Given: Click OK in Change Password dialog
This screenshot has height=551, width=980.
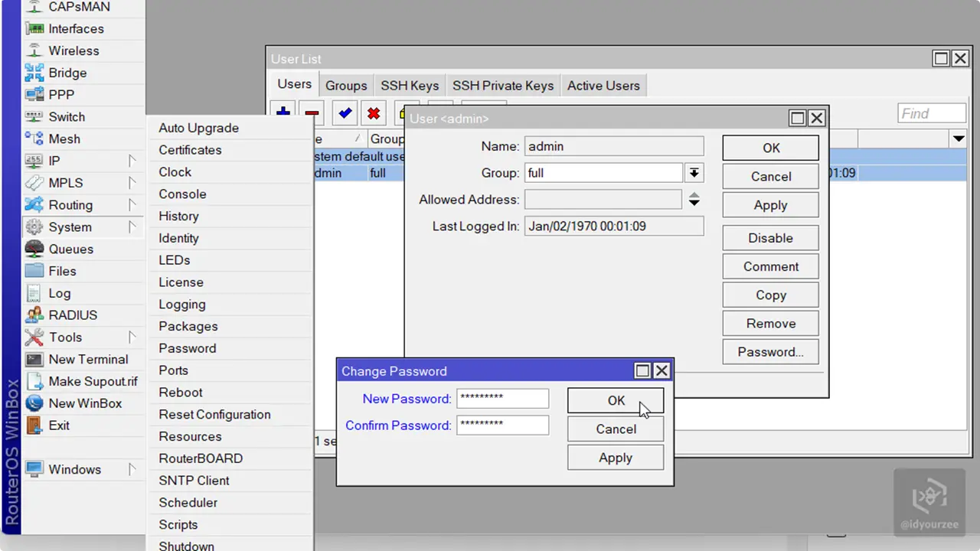Looking at the screenshot, I should [x=616, y=400].
